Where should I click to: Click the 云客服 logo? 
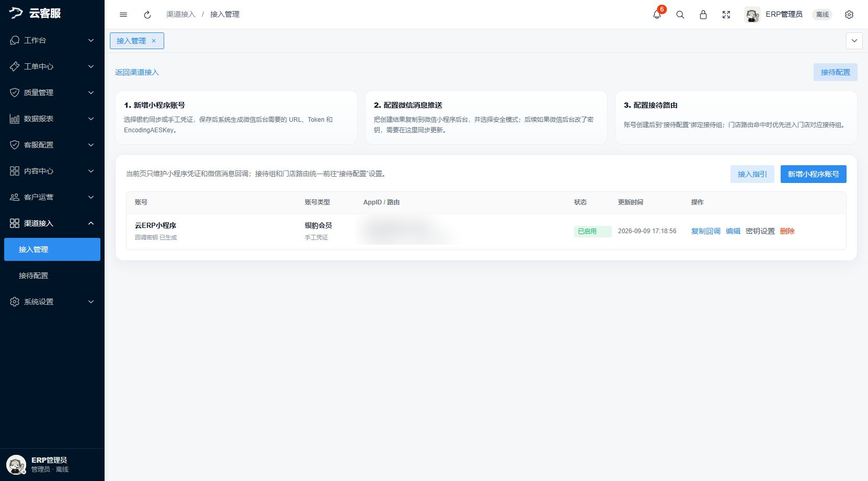(x=35, y=13)
